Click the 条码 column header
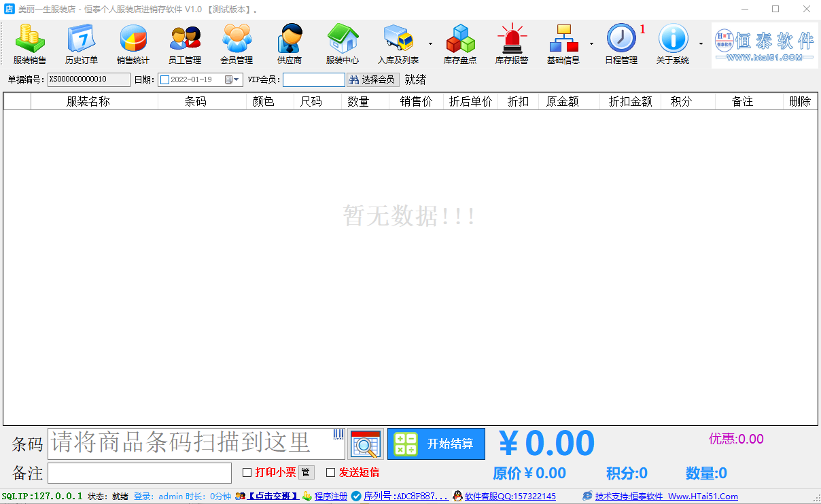This screenshot has width=821, height=504. click(x=203, y=101)
